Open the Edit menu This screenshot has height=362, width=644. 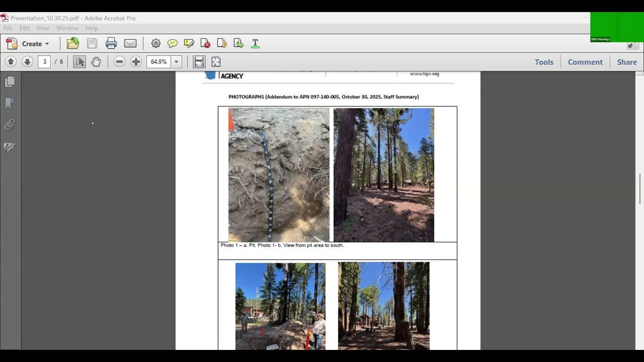coord(25,28)
